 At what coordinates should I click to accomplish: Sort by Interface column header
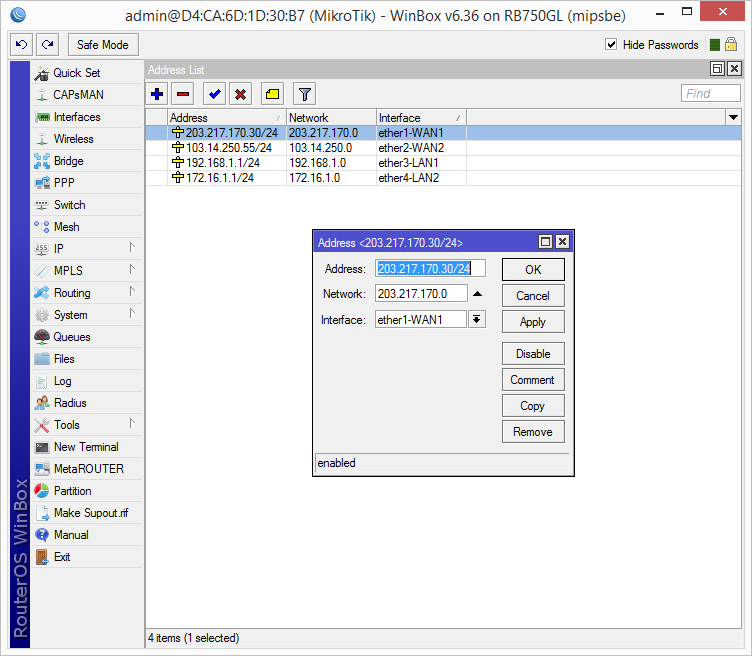pos(421,117)
